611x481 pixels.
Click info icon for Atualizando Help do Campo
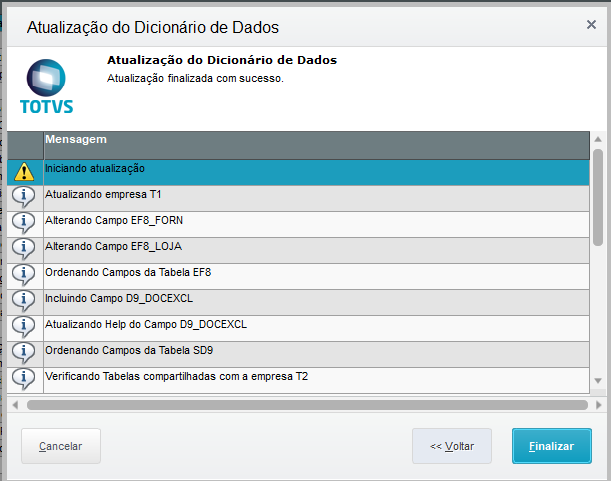(x=24, y=326)
